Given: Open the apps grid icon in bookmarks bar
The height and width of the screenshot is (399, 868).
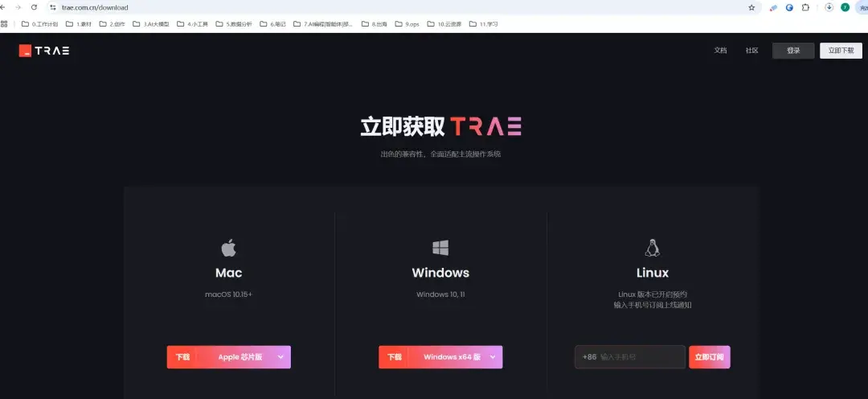Looking at the screenshot, I should [x=4, y=24].
